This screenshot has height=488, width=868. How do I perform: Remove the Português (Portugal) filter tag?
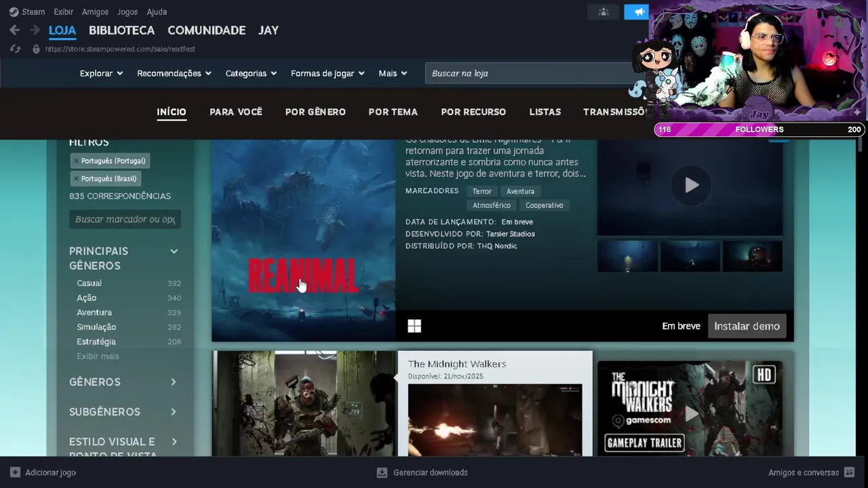click(75, 161)
